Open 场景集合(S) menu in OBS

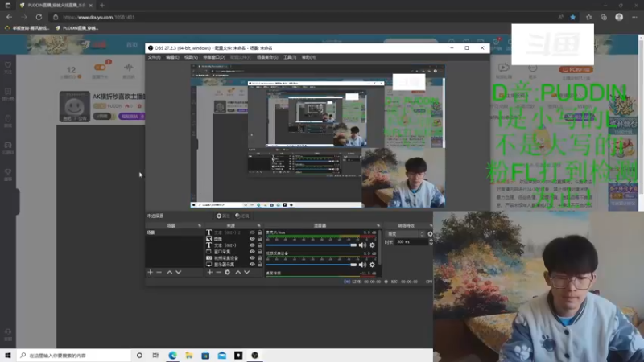pyautogui.click(x=267, y=57)
